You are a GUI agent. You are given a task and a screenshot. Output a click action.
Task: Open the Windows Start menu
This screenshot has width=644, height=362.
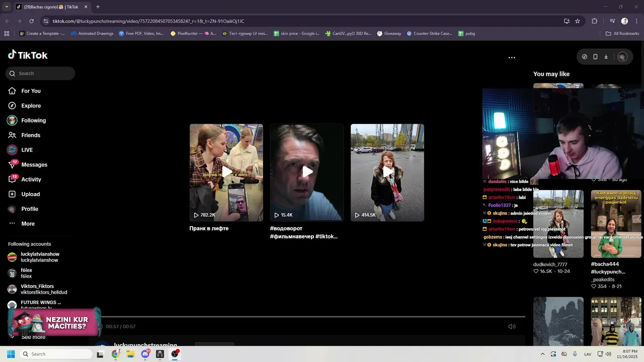coord(11,354)
